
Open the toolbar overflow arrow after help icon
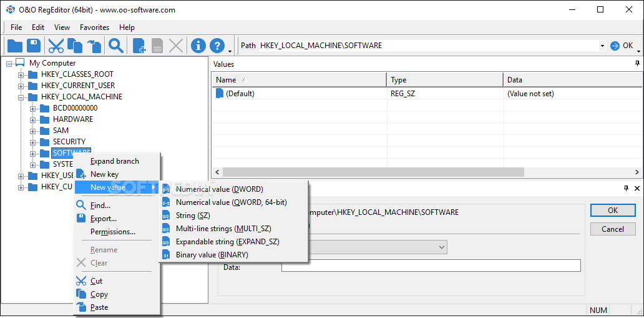tap(230, 51)
